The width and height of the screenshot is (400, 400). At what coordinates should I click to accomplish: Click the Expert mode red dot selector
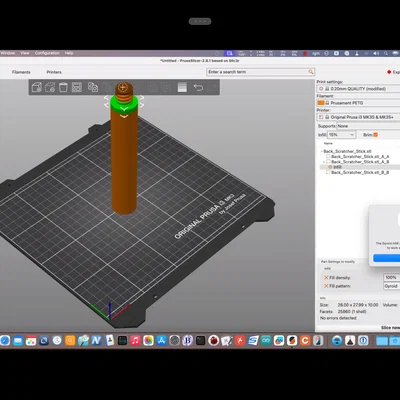click(x=389, y=72)
